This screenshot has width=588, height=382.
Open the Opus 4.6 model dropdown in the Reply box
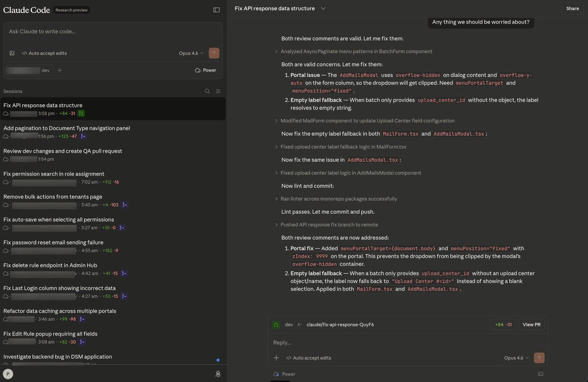pos(516,358)
